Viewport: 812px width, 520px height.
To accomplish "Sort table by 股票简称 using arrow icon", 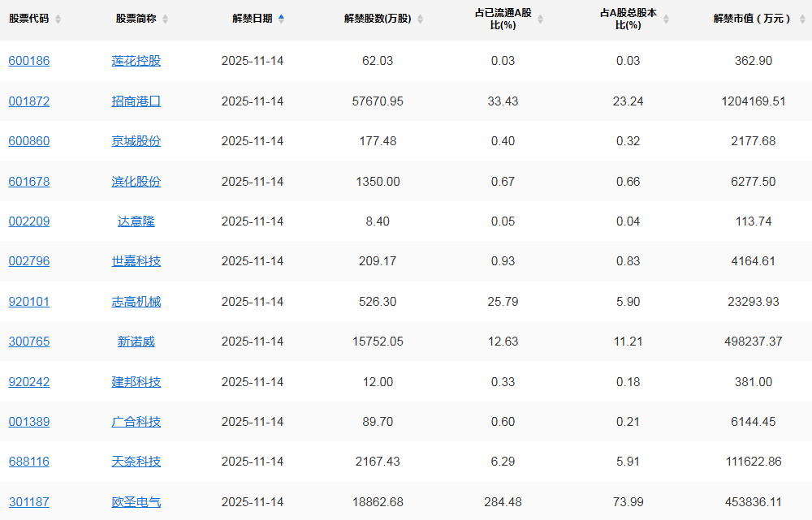I will point(165,19).
